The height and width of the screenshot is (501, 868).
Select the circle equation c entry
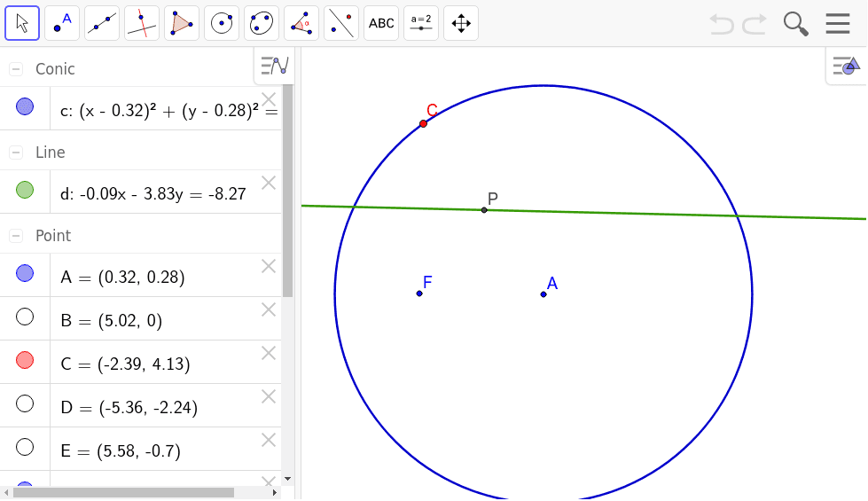coord(166,108)
